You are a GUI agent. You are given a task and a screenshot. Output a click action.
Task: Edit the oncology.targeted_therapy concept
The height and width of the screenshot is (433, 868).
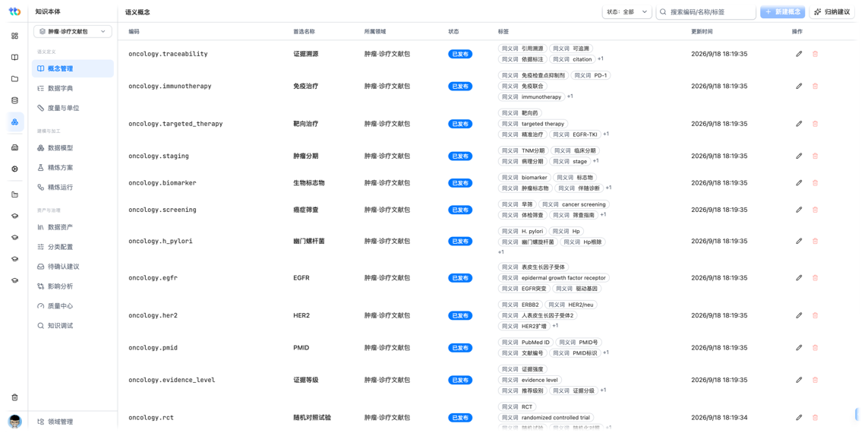799,124
